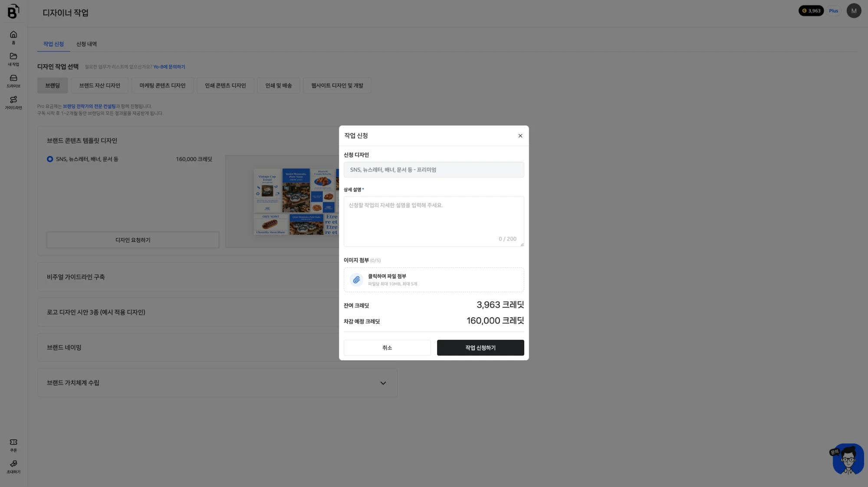
Task: Click the Plus plan badge
Action: click(833, 11)
